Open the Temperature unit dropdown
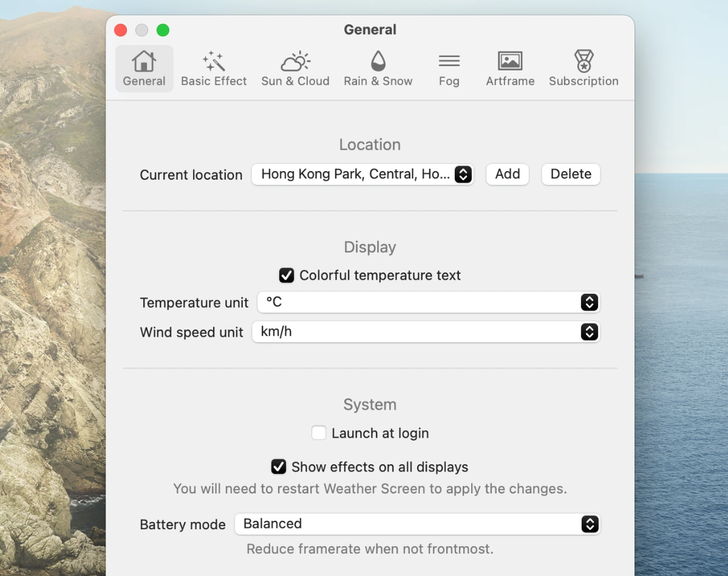This screenshot has width=728, height=576. pos(428,302)
